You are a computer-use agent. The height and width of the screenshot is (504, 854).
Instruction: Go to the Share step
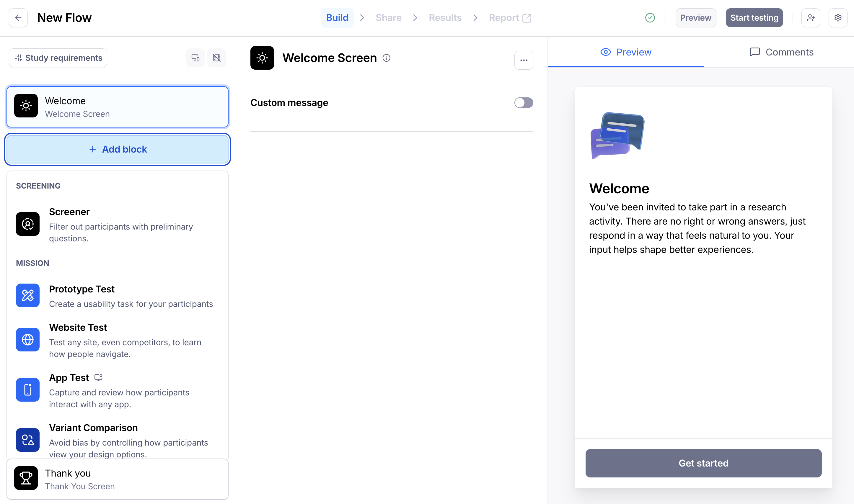(x=388, y=18)
